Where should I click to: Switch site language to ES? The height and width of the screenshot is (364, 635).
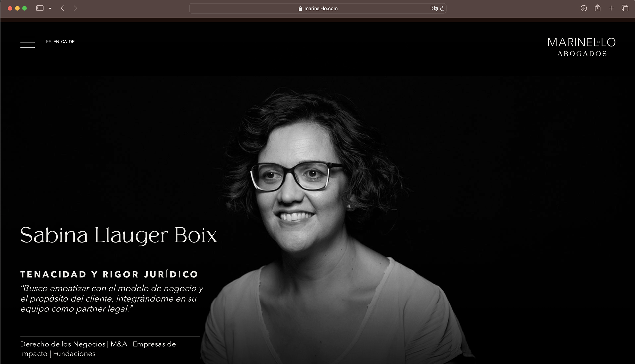(x=49, y=42)
